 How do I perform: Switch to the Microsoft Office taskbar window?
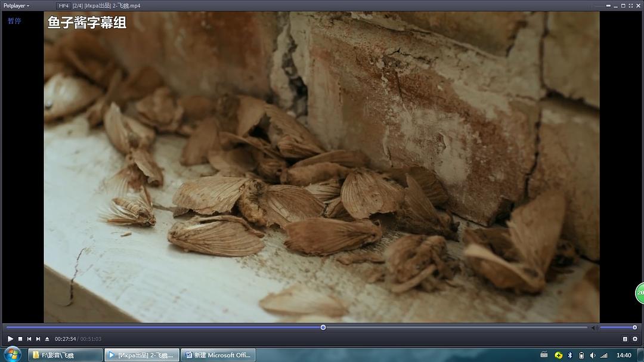click(x=218, y=355)
